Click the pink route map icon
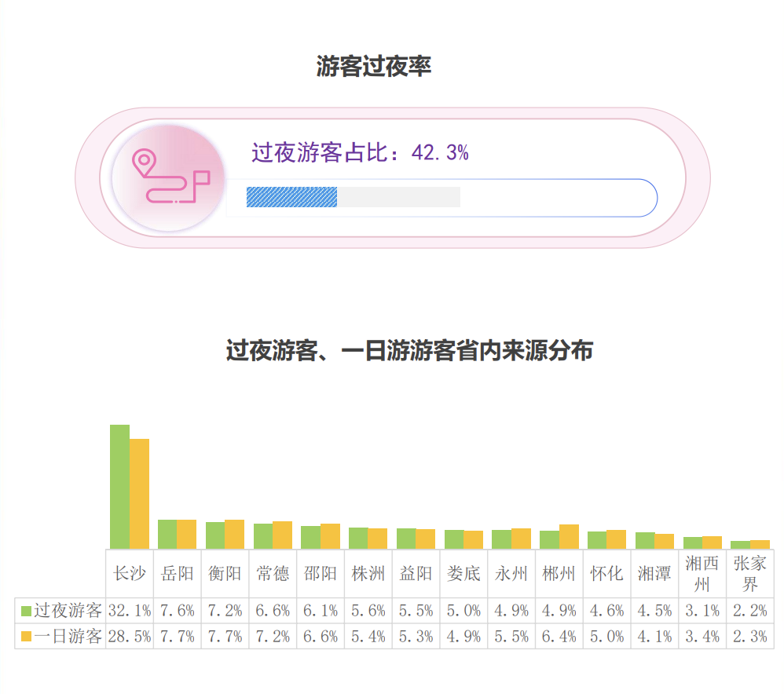Screen dimensions: 784x694 coord(168,178)
